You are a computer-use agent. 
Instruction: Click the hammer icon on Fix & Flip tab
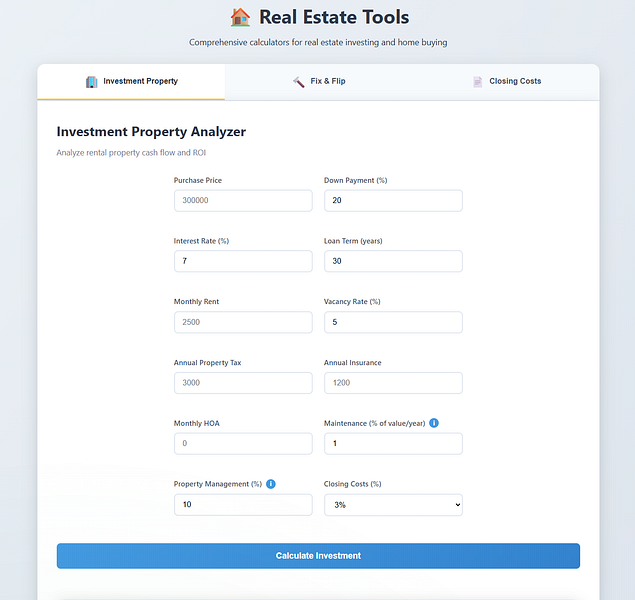pyautogui.click(x=299, y=82)
